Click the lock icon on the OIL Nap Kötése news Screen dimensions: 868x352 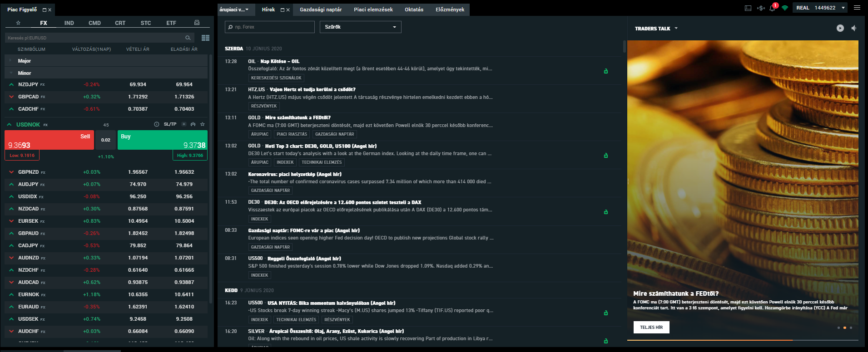(x=606, y=71)
